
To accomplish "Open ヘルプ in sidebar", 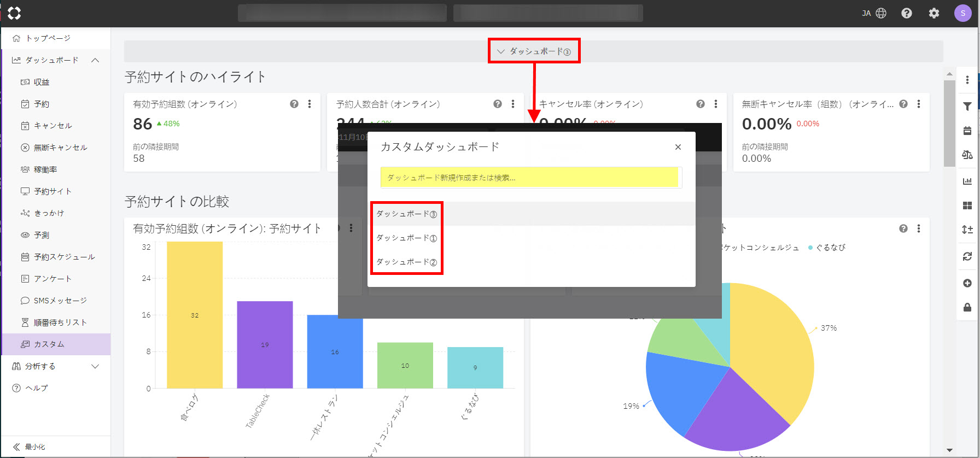I will (56, 388).
